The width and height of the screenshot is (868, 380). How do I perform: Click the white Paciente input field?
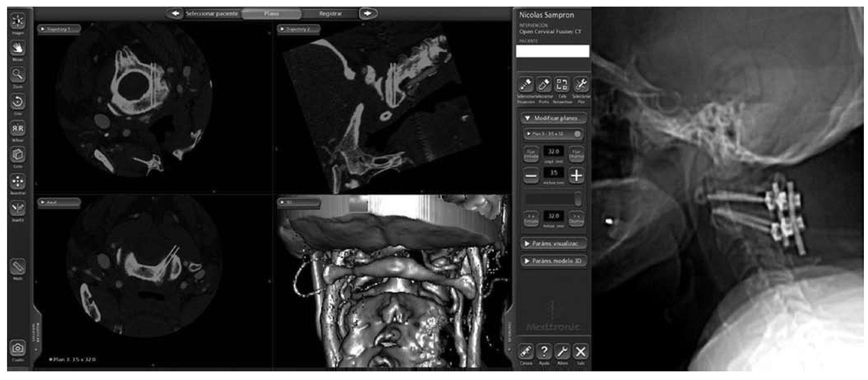click(x=552, y=51)
